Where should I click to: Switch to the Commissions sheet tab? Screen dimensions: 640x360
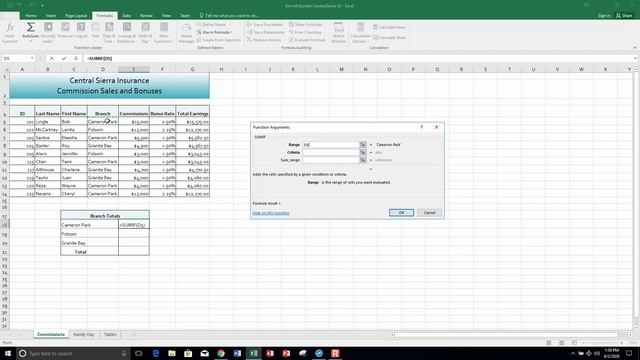point(51,334)
